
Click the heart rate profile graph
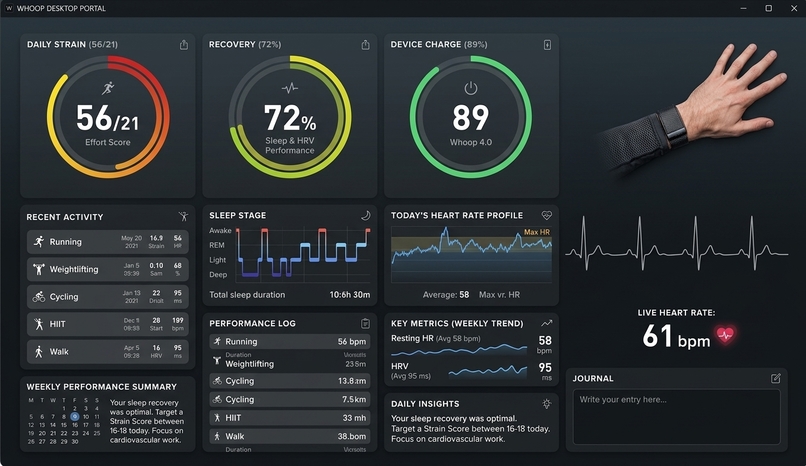coord(471,254)
